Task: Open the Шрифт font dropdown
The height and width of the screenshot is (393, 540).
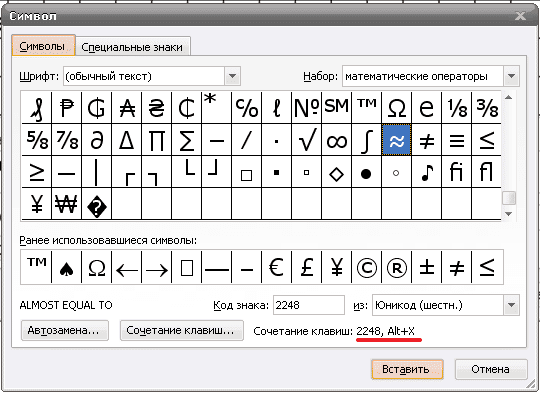Action: (232, 76)
